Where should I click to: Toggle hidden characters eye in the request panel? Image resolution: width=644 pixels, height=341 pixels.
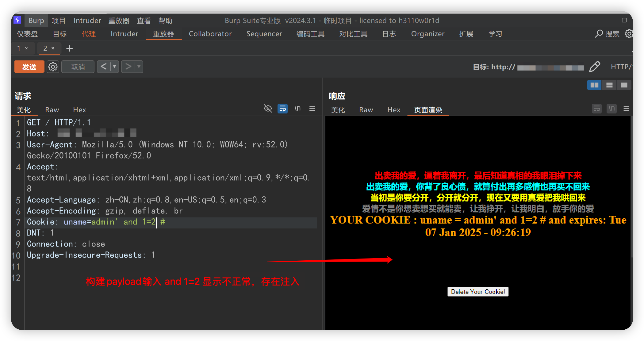(268, 108)
